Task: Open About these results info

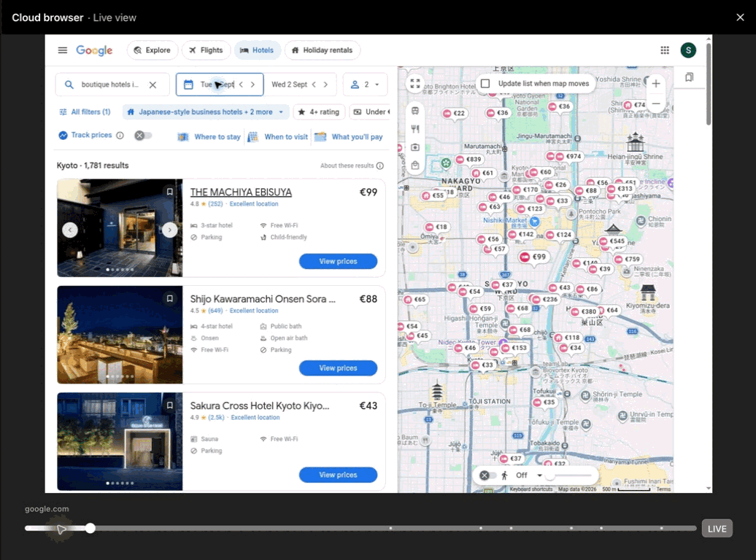Action: pyautogui.click(x=380, y=166)
